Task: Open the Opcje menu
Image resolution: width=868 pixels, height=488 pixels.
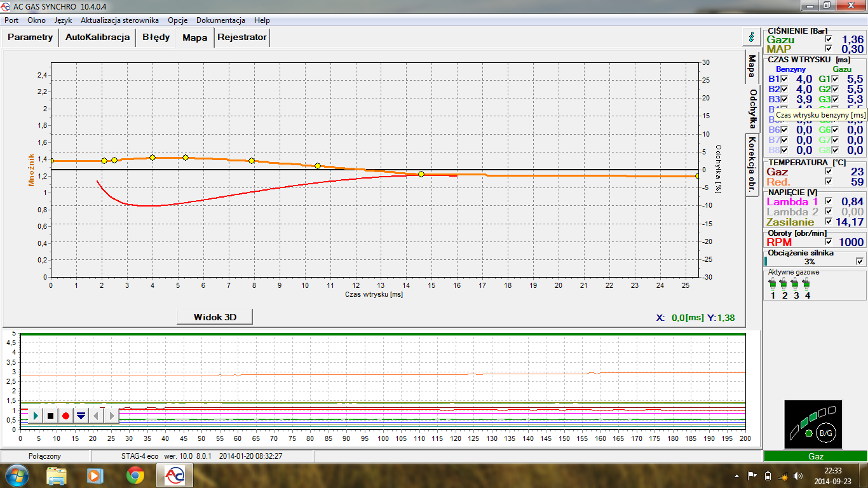Action: click(x=177, y=20)
